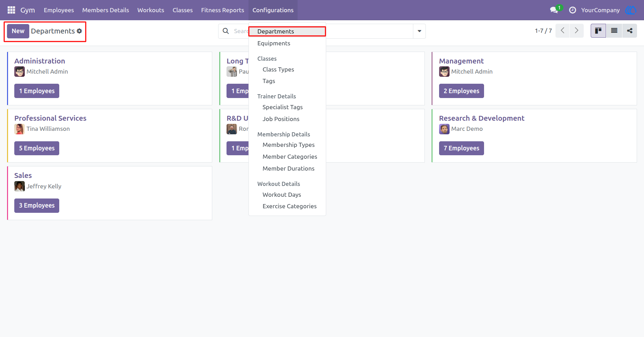This screenshot has width=644, height=337.
Task: Switch to Hierarchy view
Action: click(629, 31)
